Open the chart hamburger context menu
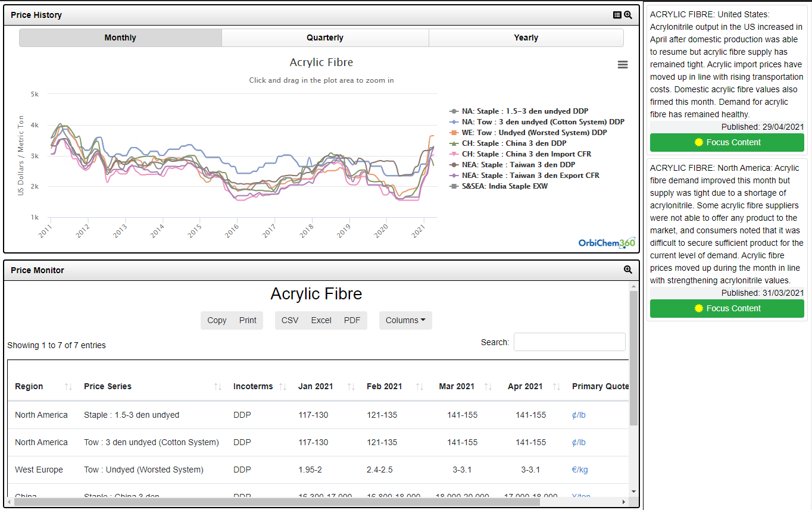Viewport: 812px width, 510px height. click(x=623, y=65)
